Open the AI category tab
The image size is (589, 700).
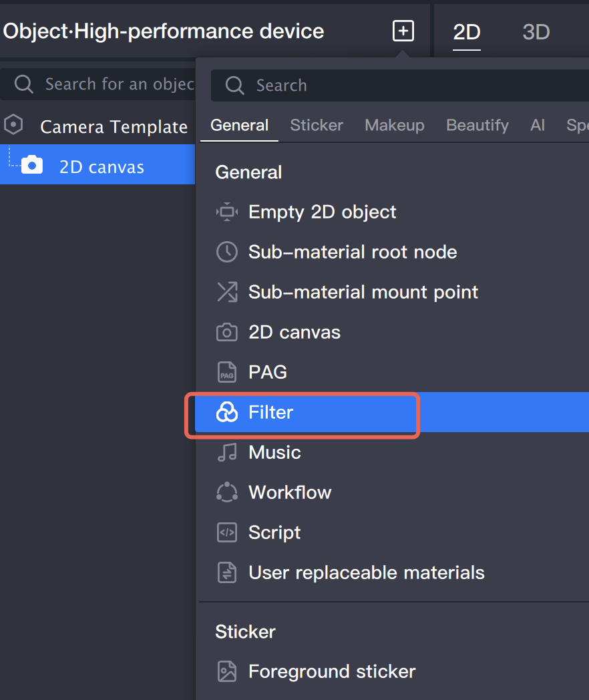pos(538,126)
